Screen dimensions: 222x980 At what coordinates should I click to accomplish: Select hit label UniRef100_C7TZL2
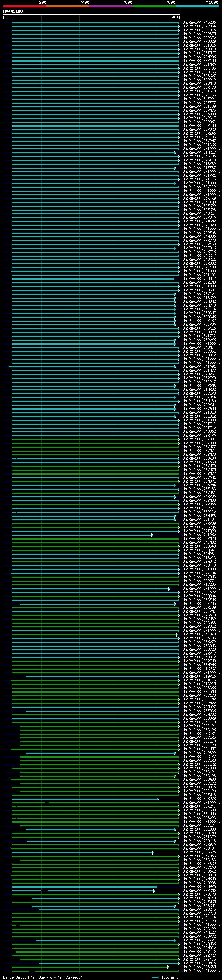(x=199, y=424)
